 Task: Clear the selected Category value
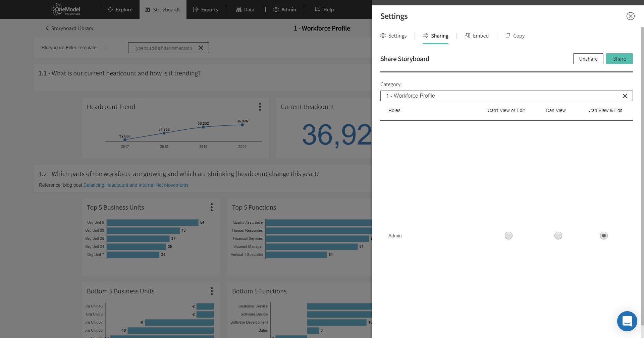[625, 96]
